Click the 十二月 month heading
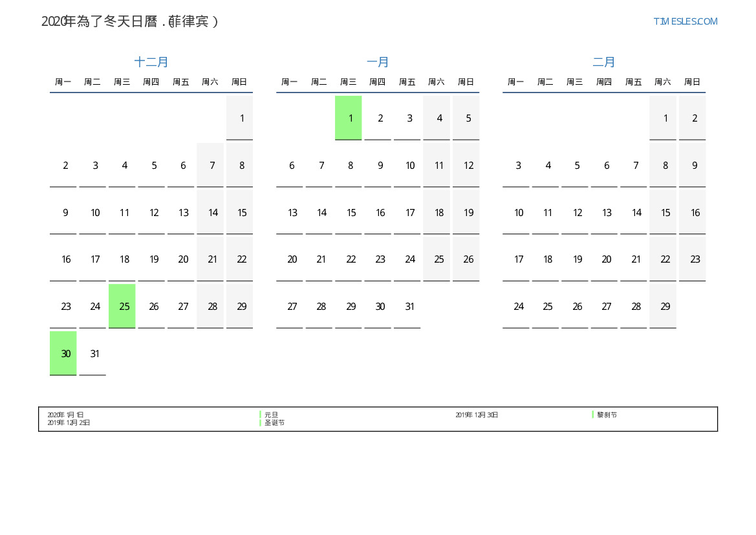Image resolution: width=756 pixels, height=535 pixels. point(151,62)
